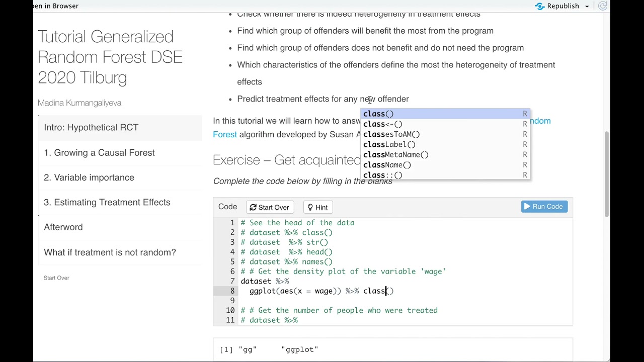
Task: Click the sidebar Start Over link
Action: [x=56, y=278]
